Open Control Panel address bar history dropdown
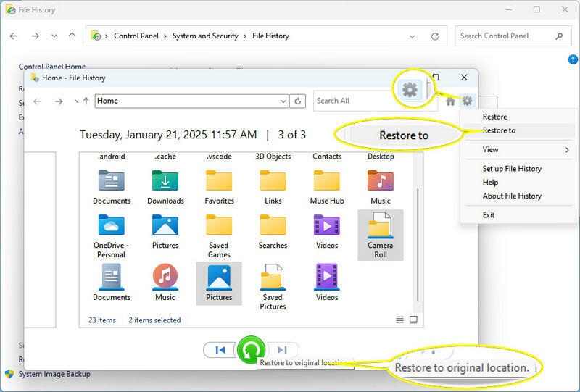The height and width of the screenshot is (392, 580). (413, 36)
